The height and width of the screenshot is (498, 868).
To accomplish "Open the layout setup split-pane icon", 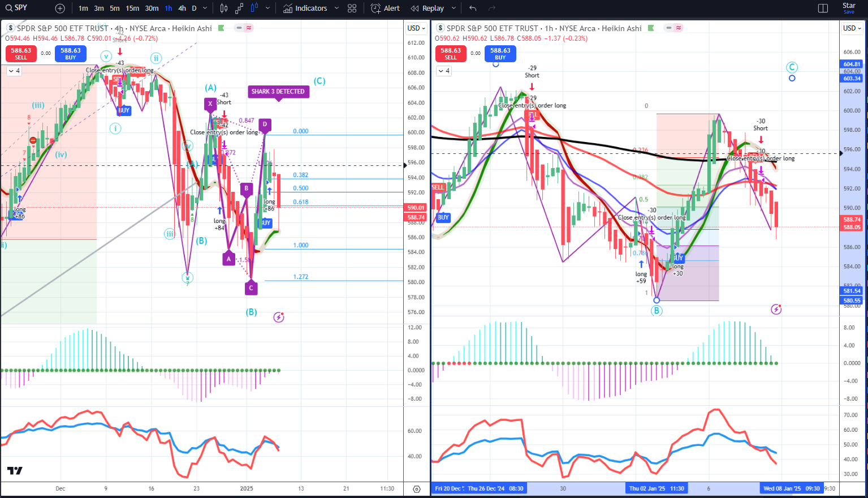I will [x=823, y=8].
